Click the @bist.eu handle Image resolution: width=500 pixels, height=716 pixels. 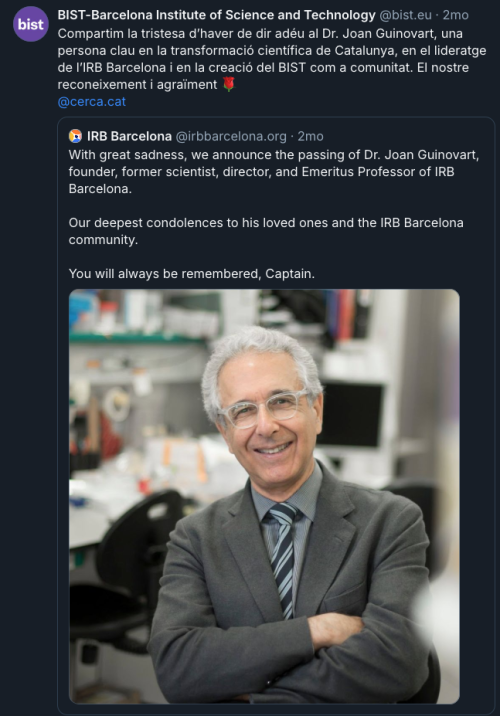(x=405, y=15)
